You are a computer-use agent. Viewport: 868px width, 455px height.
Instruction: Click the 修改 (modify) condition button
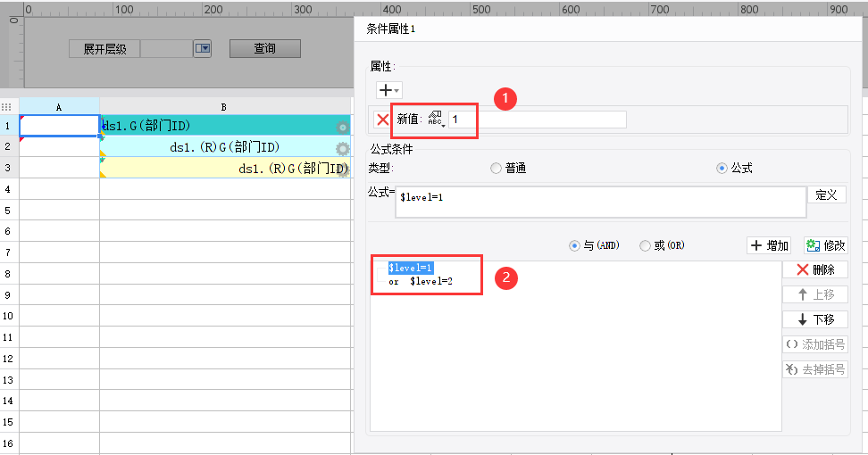point(825,245)
